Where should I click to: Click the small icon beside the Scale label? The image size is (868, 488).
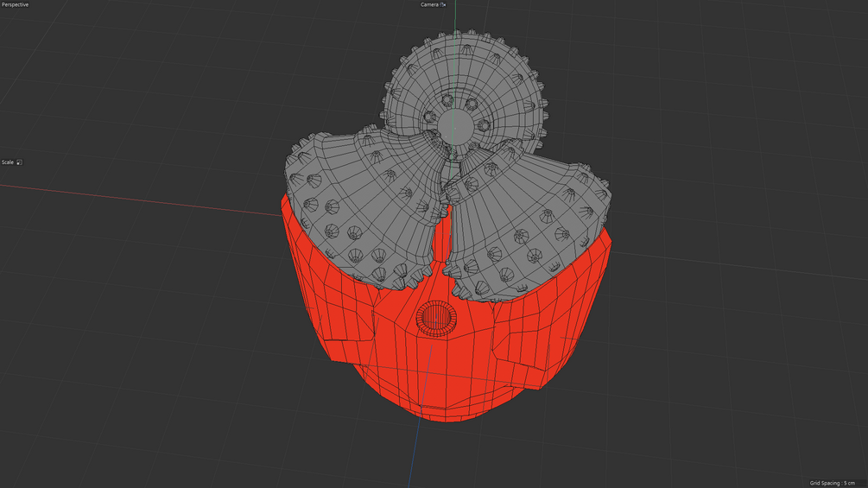pyautogui.click(x=19, y=162)
